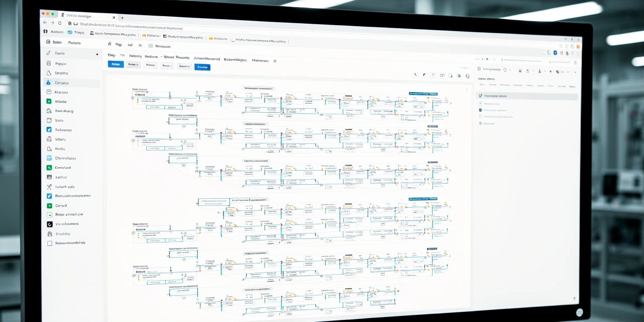Check the empty checkbox at bottom of sidebar
This screenshot has width=644, height=322.
(49, 243)
